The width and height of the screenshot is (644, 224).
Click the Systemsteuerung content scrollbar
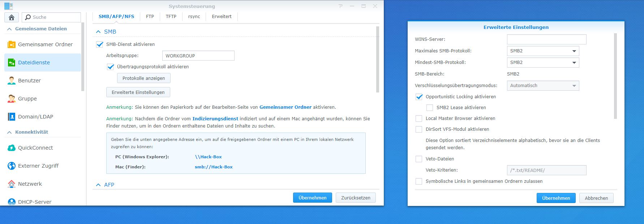pos(378,60)
